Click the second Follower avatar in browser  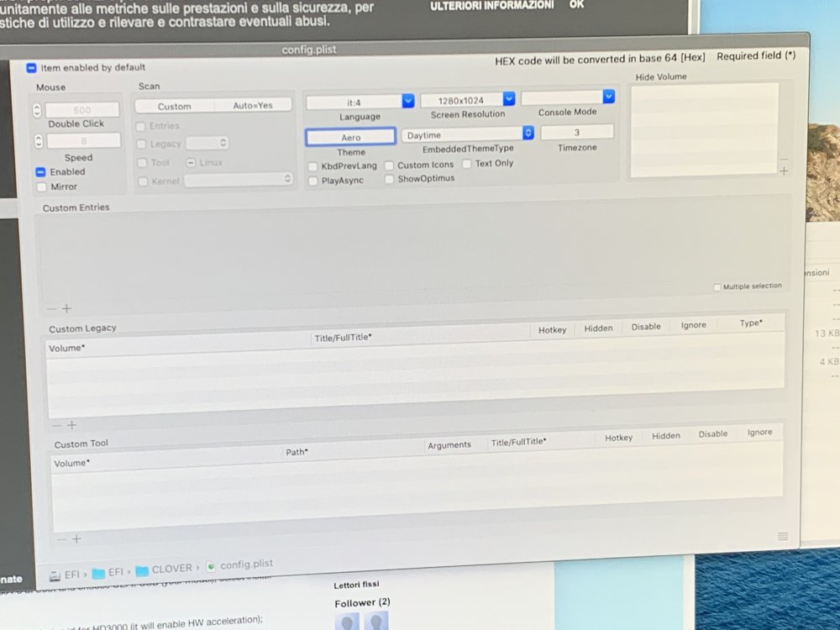(375, 622)
